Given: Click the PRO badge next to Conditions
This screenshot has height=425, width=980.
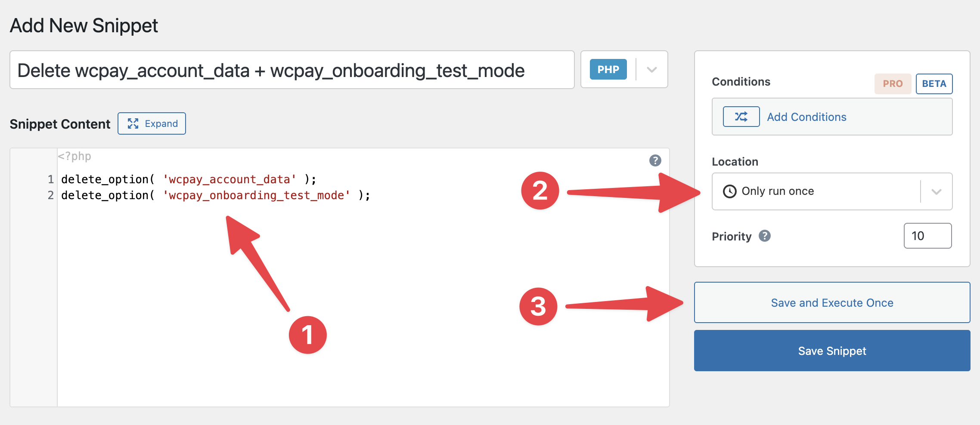Looking at the screenshot, I should tap(893, 83).
